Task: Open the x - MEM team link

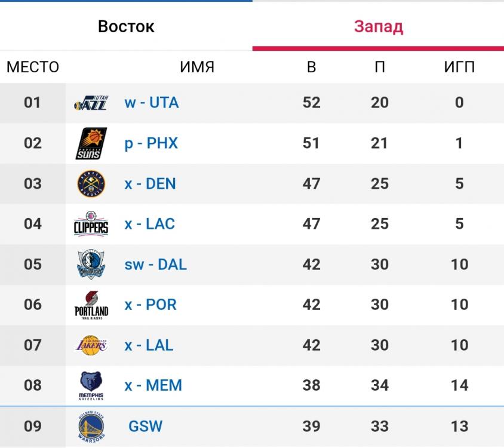Action: pos(153,386)
